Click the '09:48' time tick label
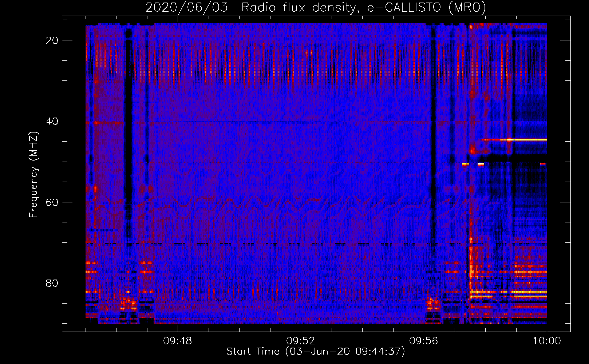Screen dimensions: 589x364 click(x=178, y=341)
